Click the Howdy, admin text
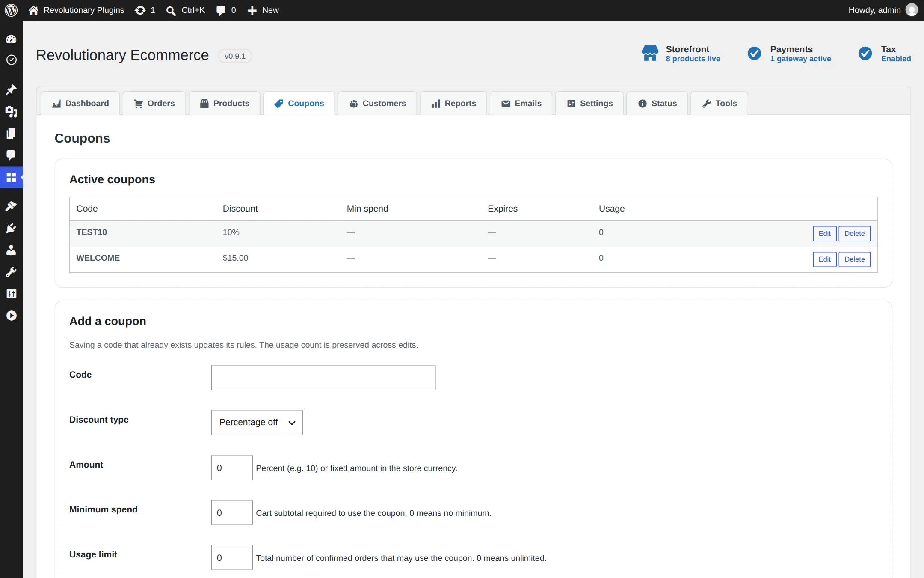 874,10
